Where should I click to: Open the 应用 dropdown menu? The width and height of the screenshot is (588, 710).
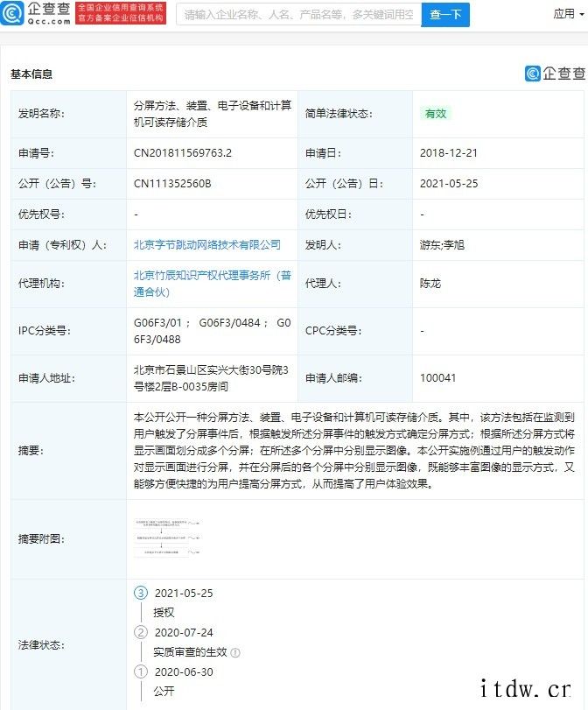coord(569,14)
